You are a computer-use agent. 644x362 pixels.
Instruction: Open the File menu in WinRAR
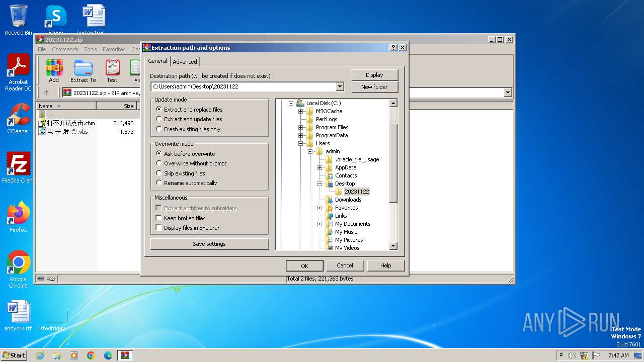point(42,49)
